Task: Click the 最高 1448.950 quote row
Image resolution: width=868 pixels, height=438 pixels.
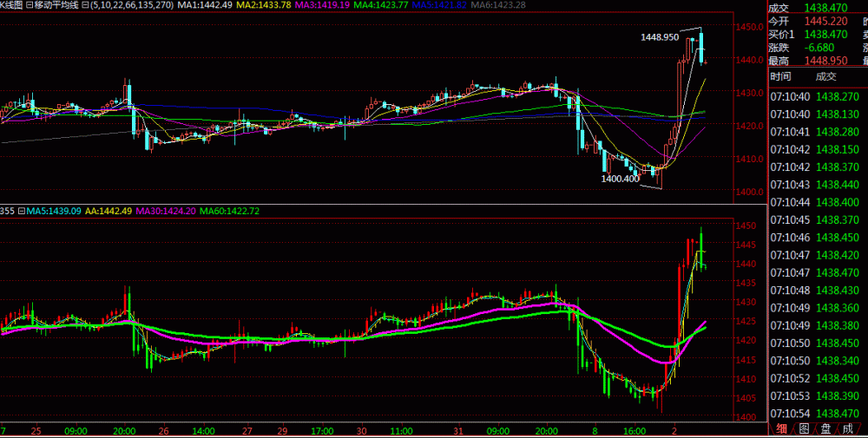Action: (x=816, y=61)
